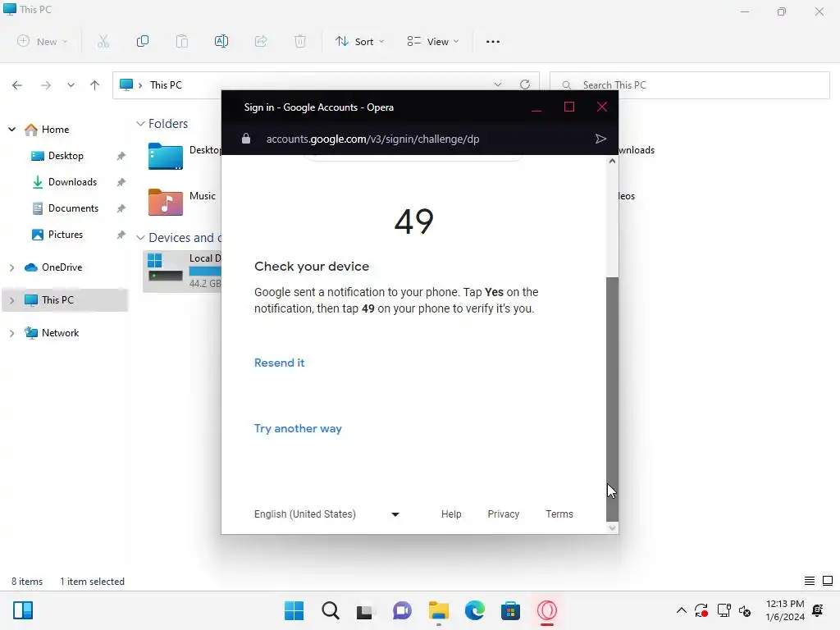Click the Delete trash icon in Explorer
This screenshot has height=630, width=840.
point(300,41)
